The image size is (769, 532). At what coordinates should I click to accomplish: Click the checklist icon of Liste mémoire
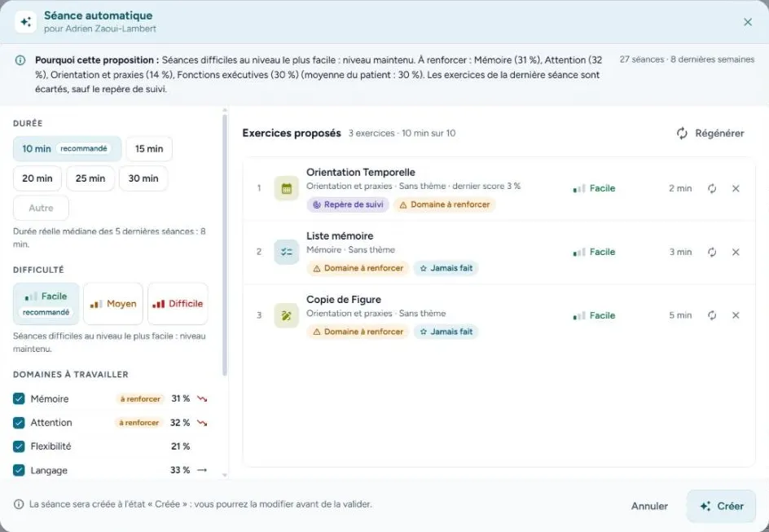[287, 252]
